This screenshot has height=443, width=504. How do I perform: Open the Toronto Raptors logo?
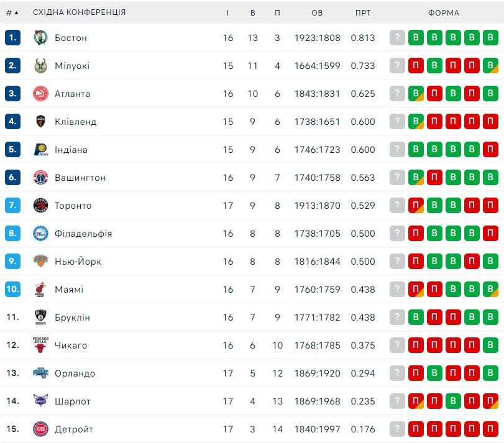click(40, 205)
